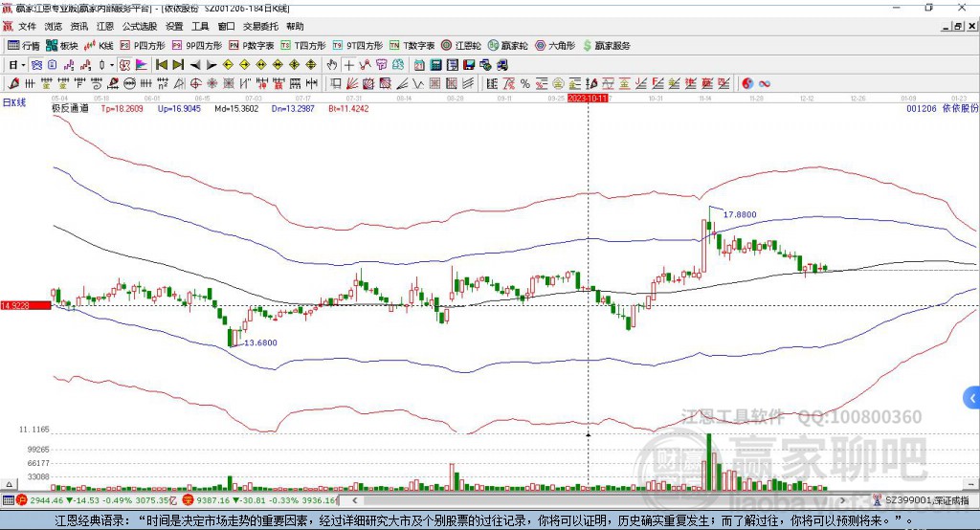Click the red application logo in the menu bar
Screen dimensions: 980x530
click(8, 26)
